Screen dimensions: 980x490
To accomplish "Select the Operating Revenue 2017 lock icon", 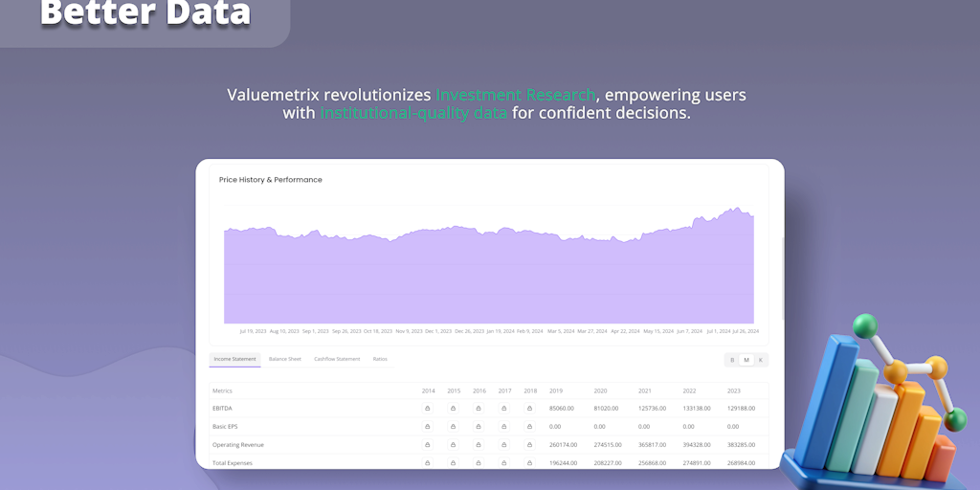I will click(x=504, y=445).
